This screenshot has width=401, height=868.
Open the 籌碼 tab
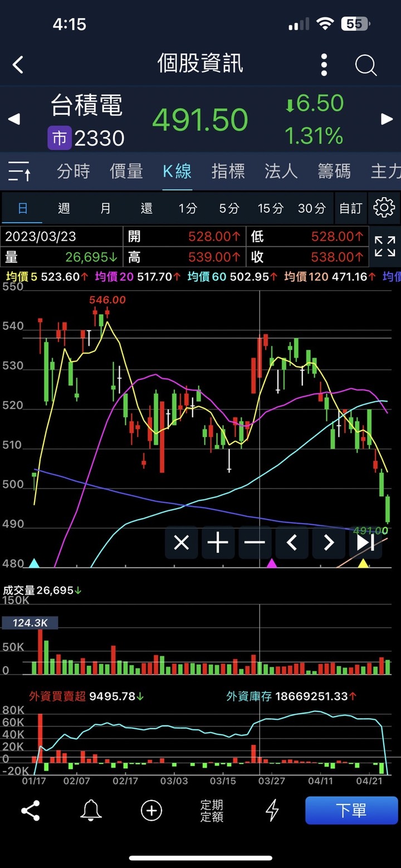click(x=334, y=171)
